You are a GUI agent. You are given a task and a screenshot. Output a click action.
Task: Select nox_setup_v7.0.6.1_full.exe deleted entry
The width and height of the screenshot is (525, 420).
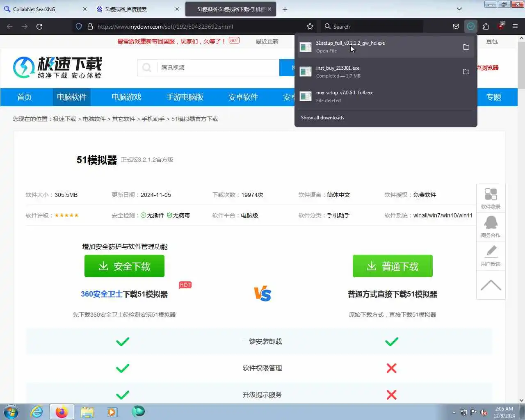pyautogui.click(x=386, y=96)
